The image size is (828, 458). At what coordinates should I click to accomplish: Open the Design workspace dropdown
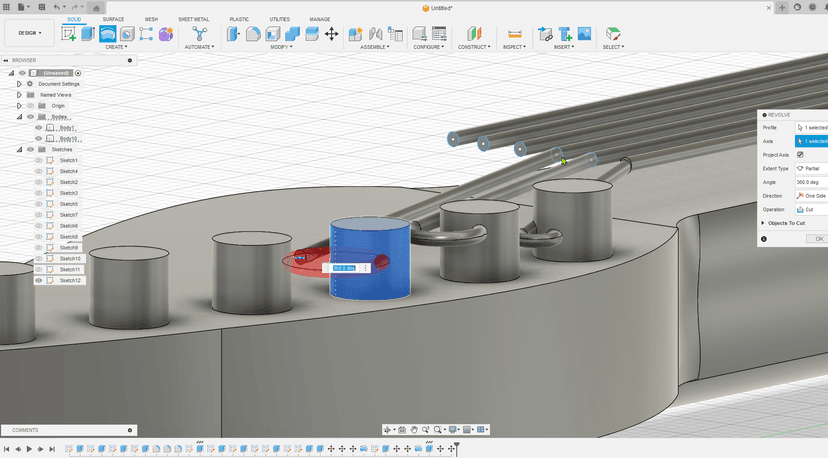(29, 33)
